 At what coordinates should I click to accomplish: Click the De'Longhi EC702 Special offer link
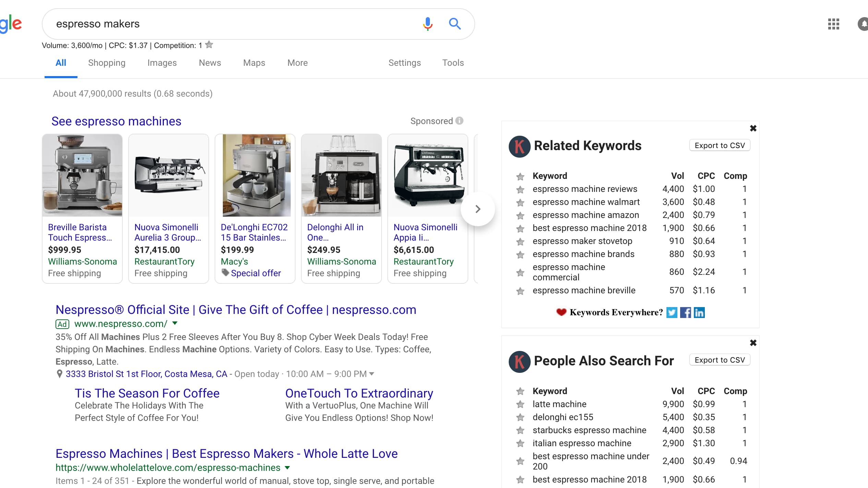coord(256,273)
